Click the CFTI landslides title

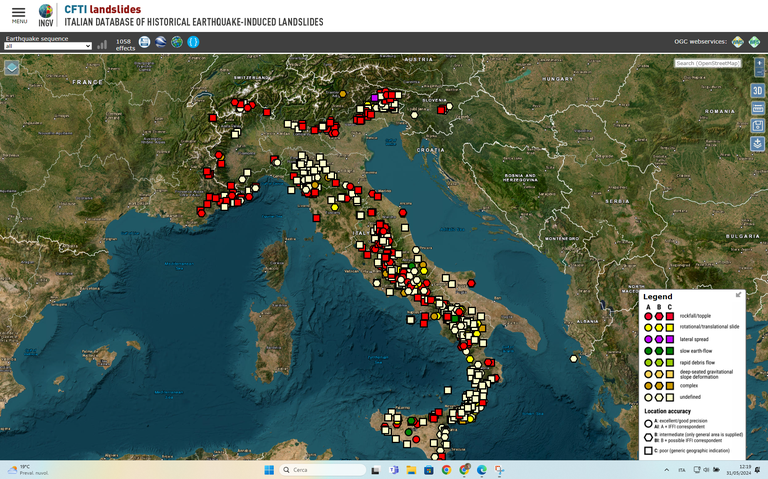(x=102, y=9)
